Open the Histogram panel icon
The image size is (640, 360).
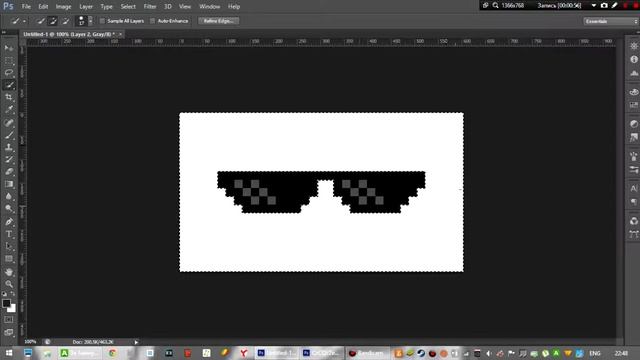coord(634,73)
